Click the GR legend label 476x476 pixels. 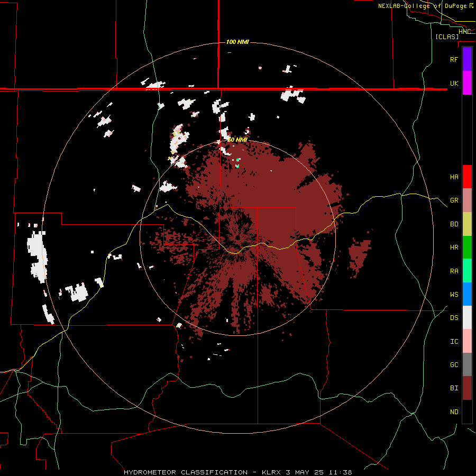tap(454, 200)
